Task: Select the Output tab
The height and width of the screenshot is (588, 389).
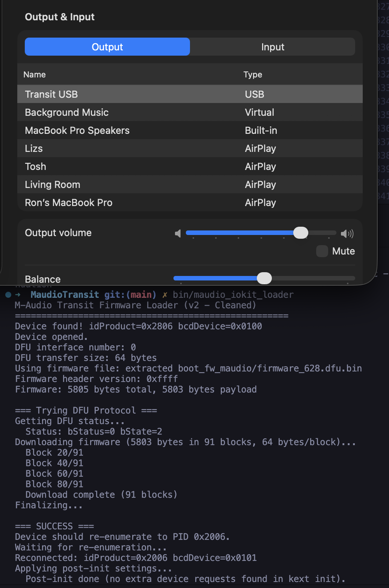Action: 107,47
